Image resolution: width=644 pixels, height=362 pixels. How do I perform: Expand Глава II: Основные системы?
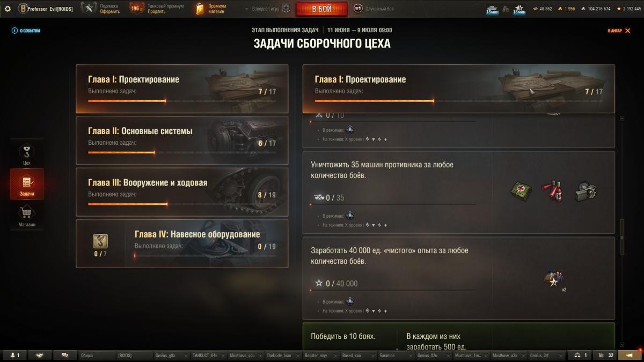[182, 141]
